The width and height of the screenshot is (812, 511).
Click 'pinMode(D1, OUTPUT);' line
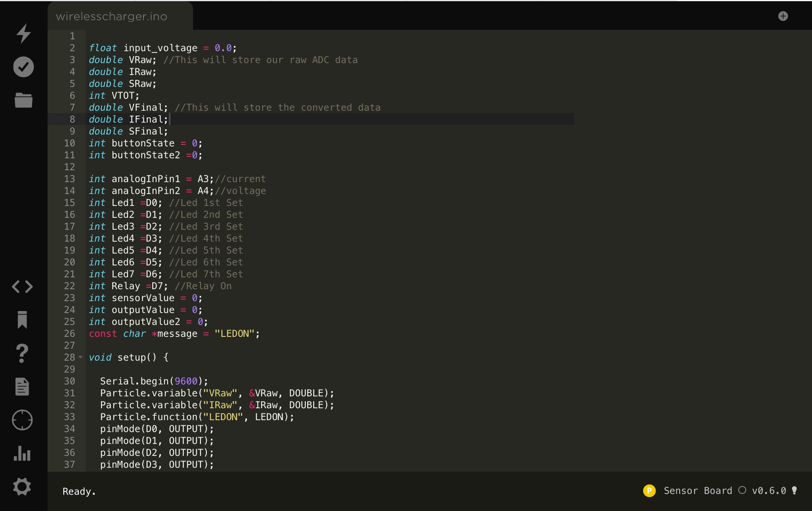point(157,441)
